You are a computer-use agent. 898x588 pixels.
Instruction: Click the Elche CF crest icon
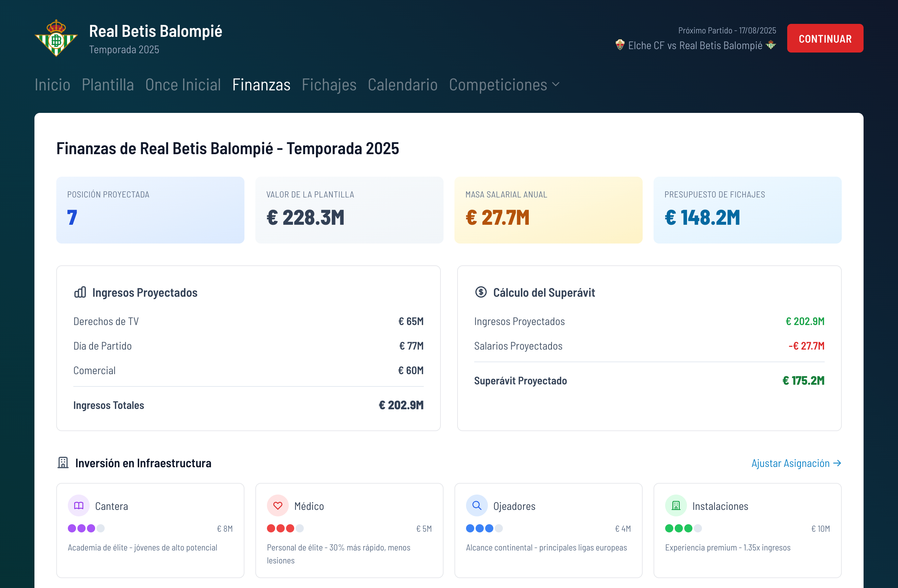tap(619, 45)
